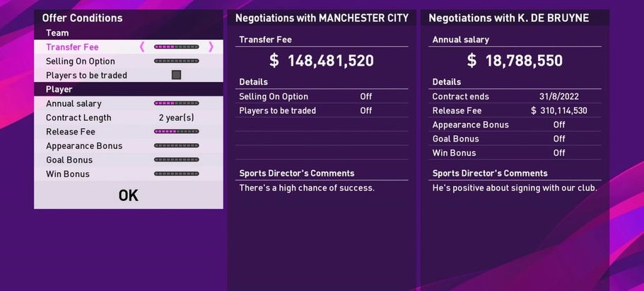Change the 2 year(s) contract value
Image resolution: width=644 pixels, height=291 pixels.
point(176,118)
